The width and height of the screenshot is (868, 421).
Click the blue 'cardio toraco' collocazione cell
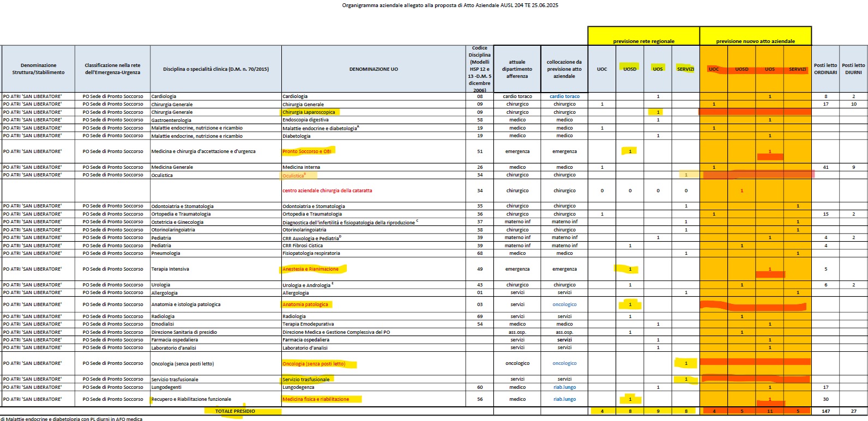pyautogui.click(x=564, y=96)
